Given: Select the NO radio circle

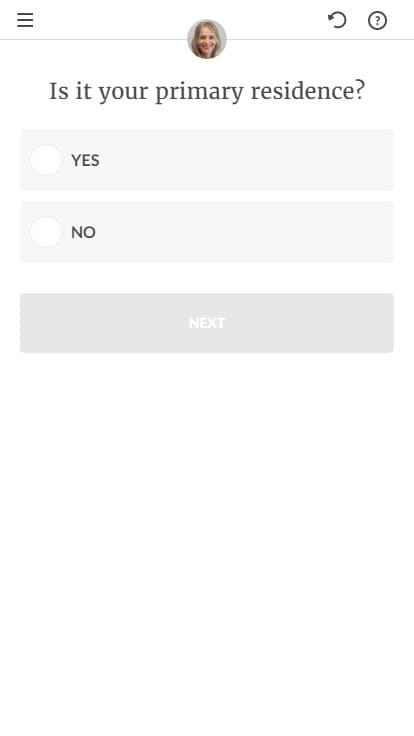Looking at the screenshot, I should (x=46, y=232).
